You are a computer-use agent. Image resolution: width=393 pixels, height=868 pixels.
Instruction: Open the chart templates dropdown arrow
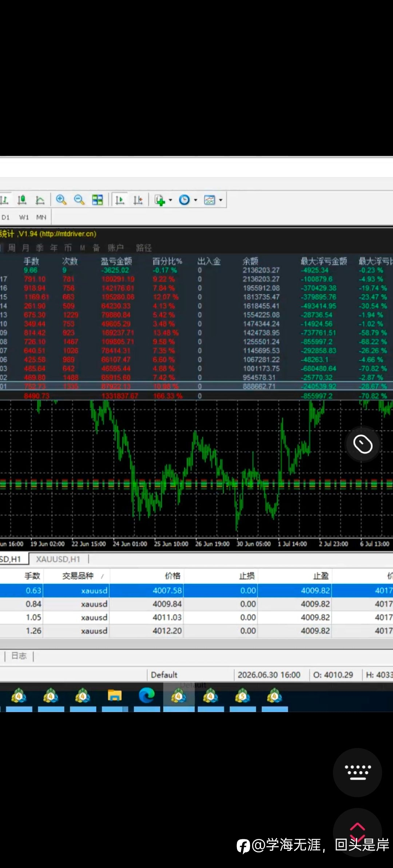tap(221, 200)
